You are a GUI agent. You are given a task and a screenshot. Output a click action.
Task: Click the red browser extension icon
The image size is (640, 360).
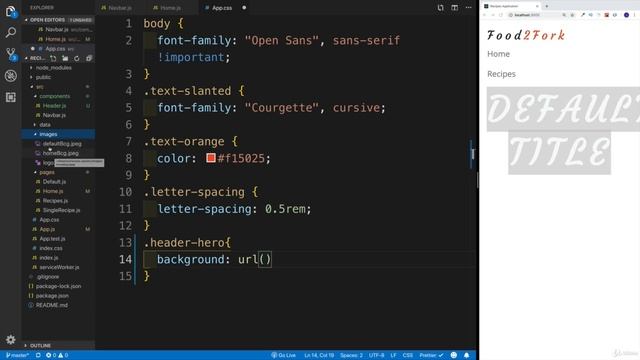point(607,15)
